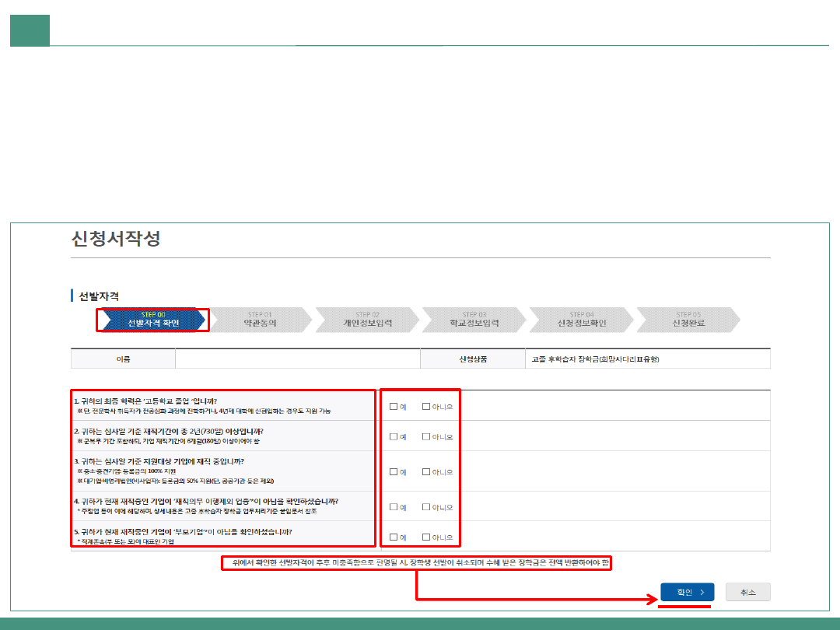Image resolution: width=840 pixels, height=630 pixels.
Task: Click the empty 이름 value field
Action: (297, 359)
